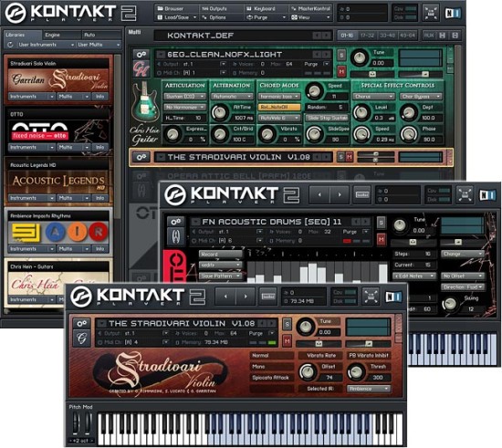The height and width of the screenshot is (448, 502).
Task: Solo the FN Acoustic Drums instrument
Action: (x=381, y=222)
